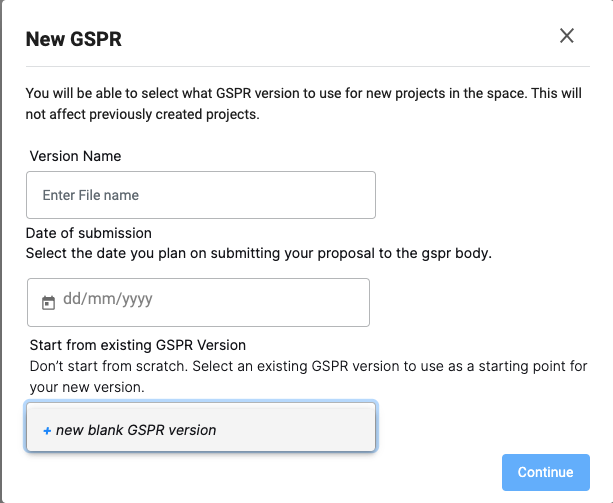Click the 'Date of submission' label
This screenshot has height=503, width=613.
(x=89, y=233)
